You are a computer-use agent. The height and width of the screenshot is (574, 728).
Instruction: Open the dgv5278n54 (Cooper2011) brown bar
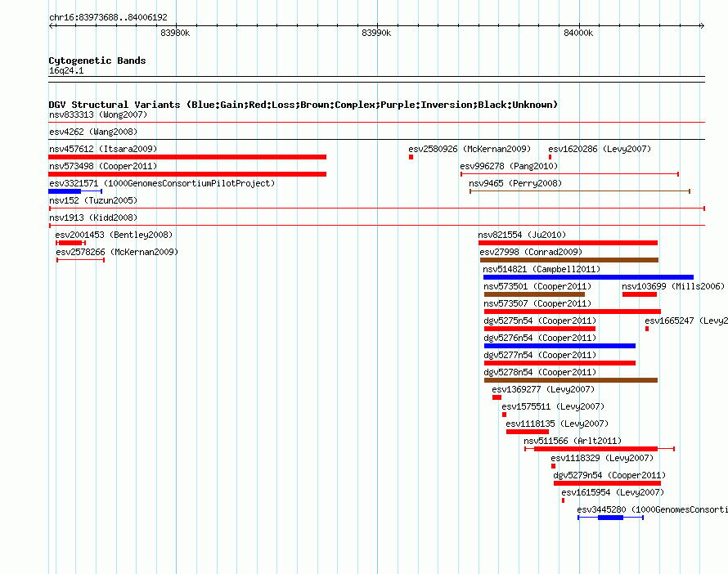pos(571,380)
